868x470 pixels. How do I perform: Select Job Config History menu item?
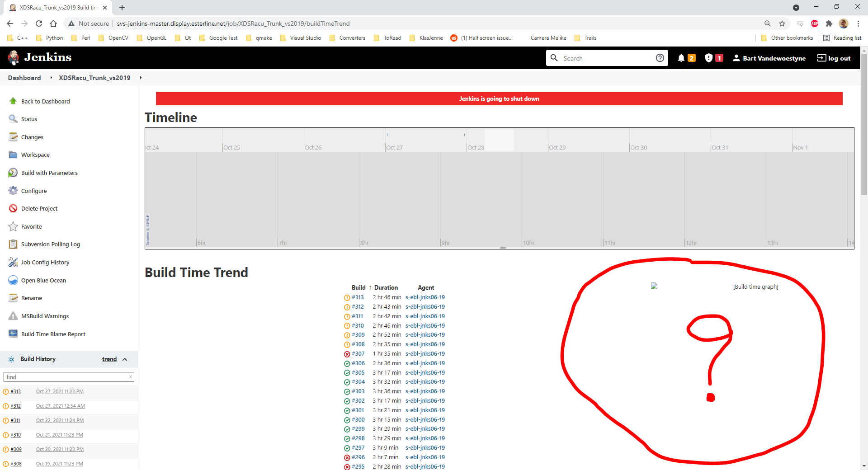click(45, 262)
